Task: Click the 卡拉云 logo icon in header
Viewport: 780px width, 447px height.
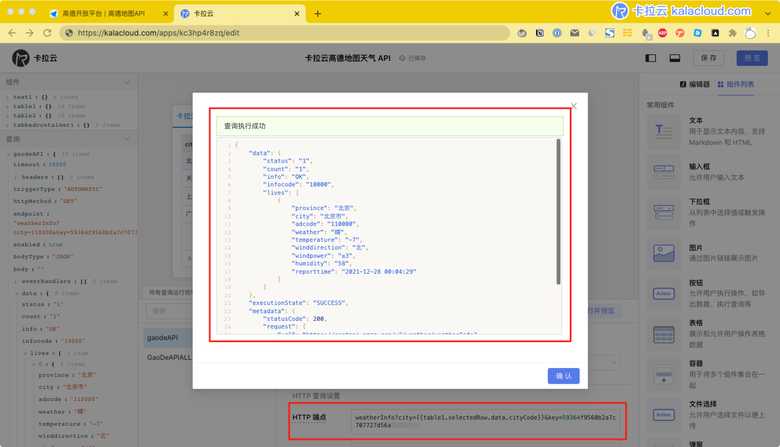Action: pos(20,58)
